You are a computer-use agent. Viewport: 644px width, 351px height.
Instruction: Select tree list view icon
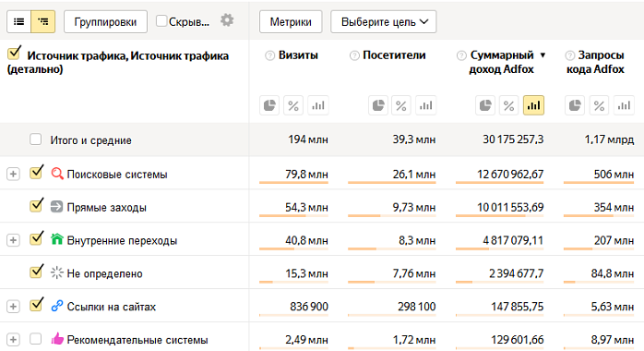(43, 22)
